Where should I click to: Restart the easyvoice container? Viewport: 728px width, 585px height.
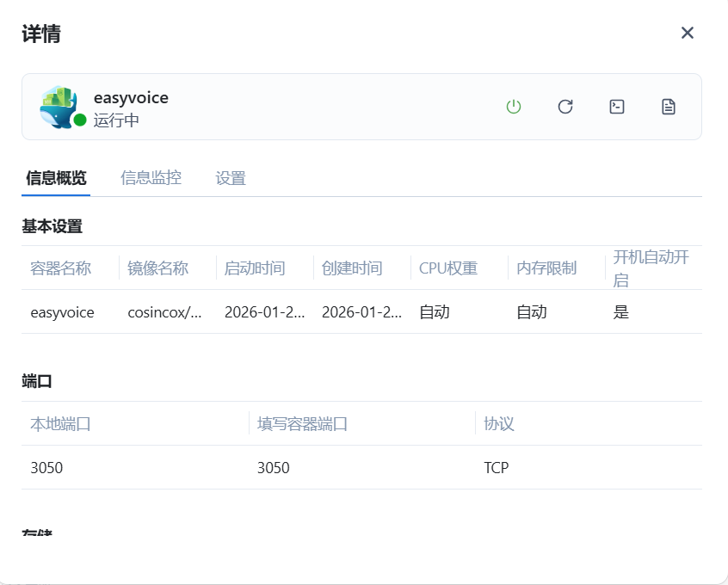(565, 107)
